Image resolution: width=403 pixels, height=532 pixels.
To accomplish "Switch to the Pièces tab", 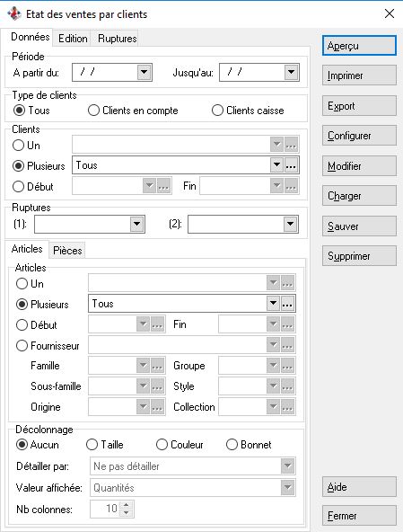I will pos(67,251).
